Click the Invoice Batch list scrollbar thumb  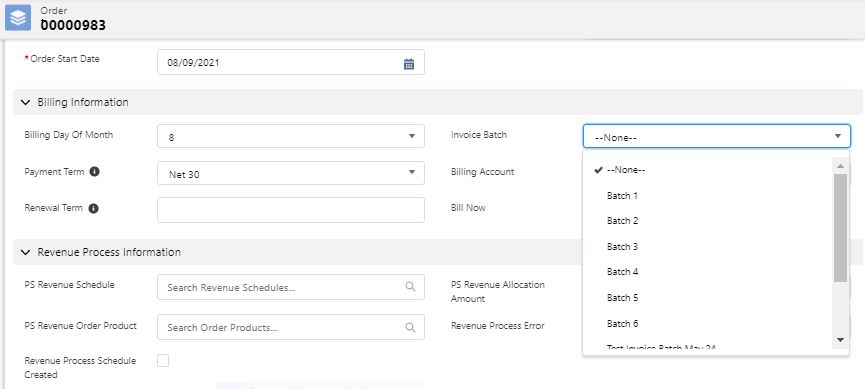tap(840, 228)
